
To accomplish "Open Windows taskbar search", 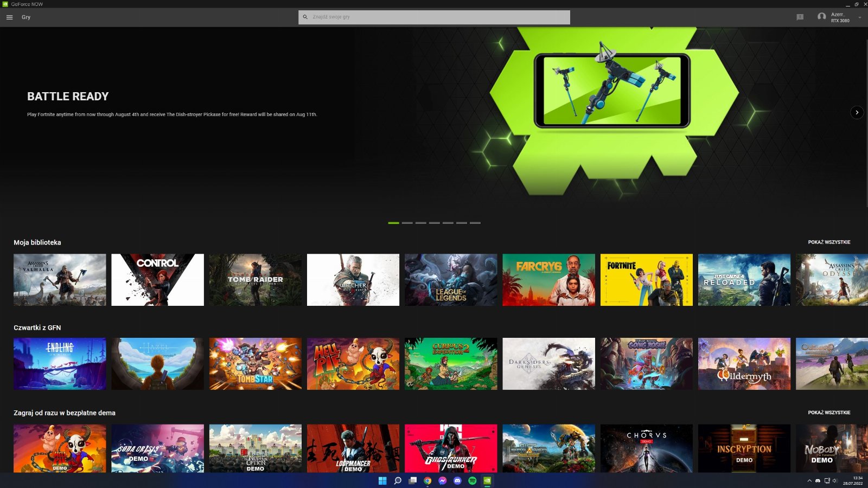I will point(398,480).
